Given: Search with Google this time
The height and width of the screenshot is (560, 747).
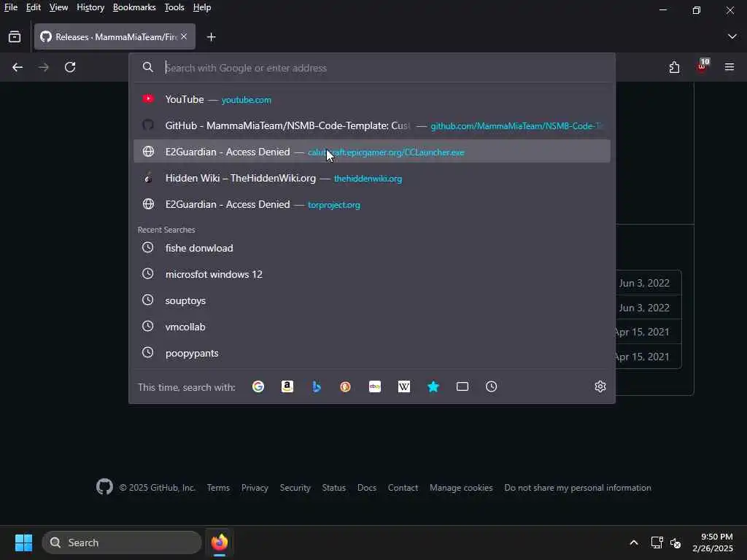Looking at the screenshot, I should point(258,386).
